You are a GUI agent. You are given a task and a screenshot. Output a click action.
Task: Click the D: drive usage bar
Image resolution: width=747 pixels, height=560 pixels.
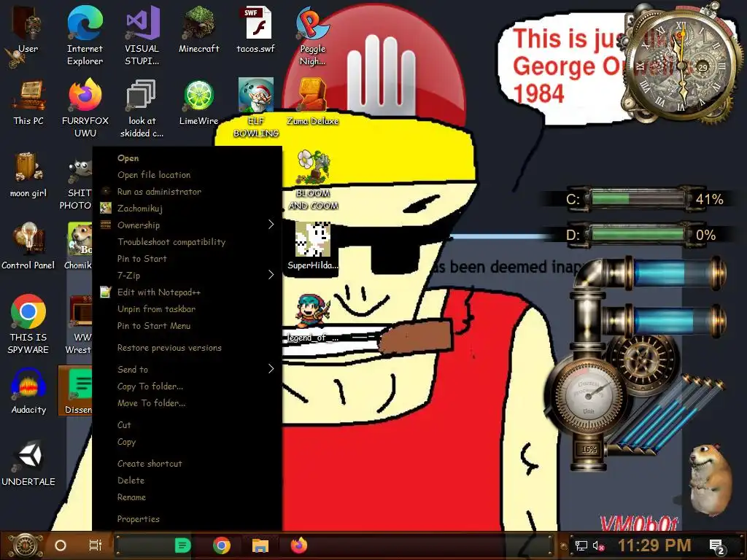(638, 234)
